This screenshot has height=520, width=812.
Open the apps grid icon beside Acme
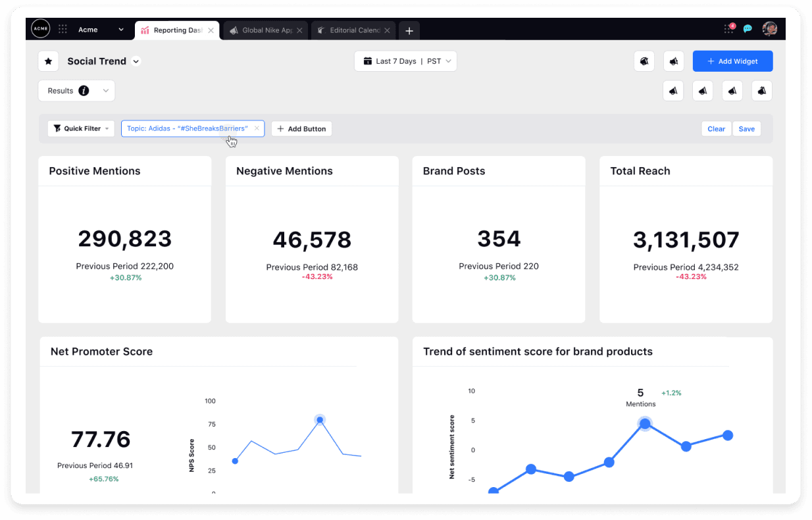63,29
